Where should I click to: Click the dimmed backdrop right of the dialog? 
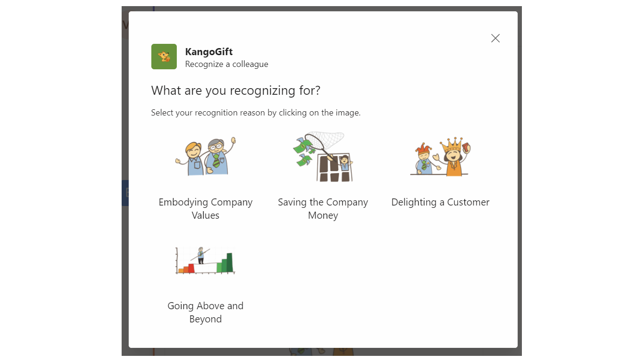coord(520,189)
